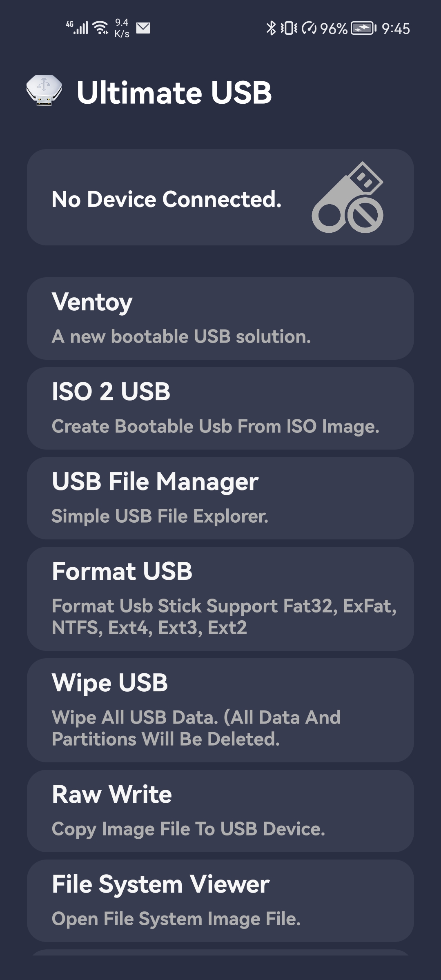This screenshot has width=441, height=980.
Task: Tap the No Device Connected card
Action: click(220, 197)
